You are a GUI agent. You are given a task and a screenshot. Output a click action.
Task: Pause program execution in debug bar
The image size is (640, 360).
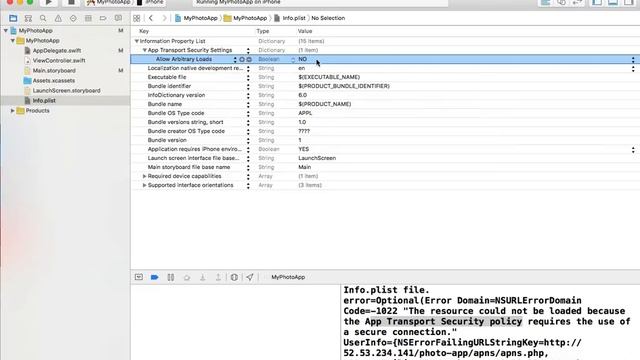(171, 277)
